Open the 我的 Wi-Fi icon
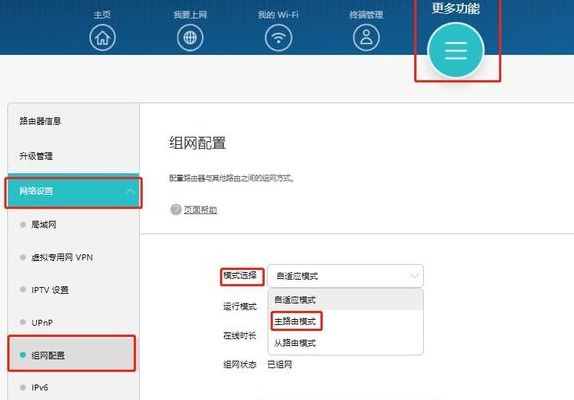The image size is (574, 400). (278, 37)
